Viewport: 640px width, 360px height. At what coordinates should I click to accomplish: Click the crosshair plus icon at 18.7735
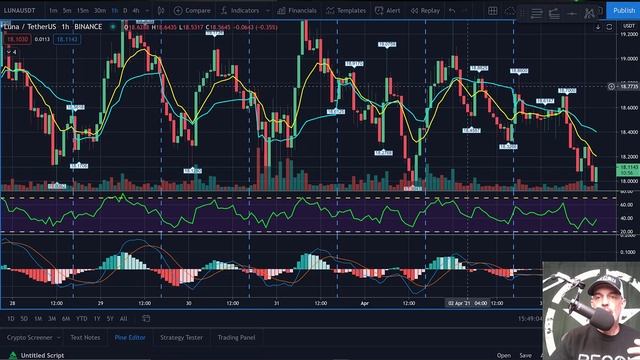click(x=611, y=86)
